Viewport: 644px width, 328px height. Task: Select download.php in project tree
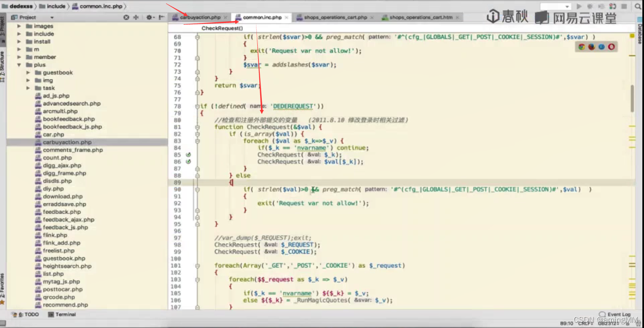click(59, 196)
